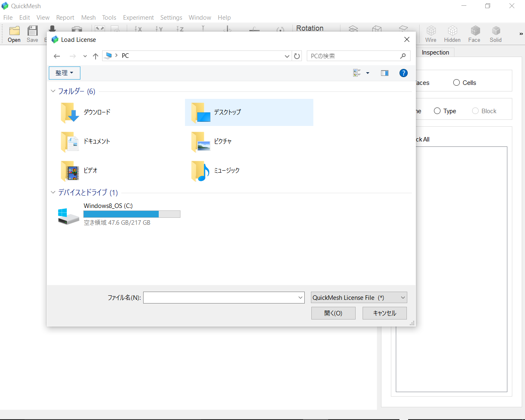
Task: Close the Load License dialog
Action: (x=406, y=39)
